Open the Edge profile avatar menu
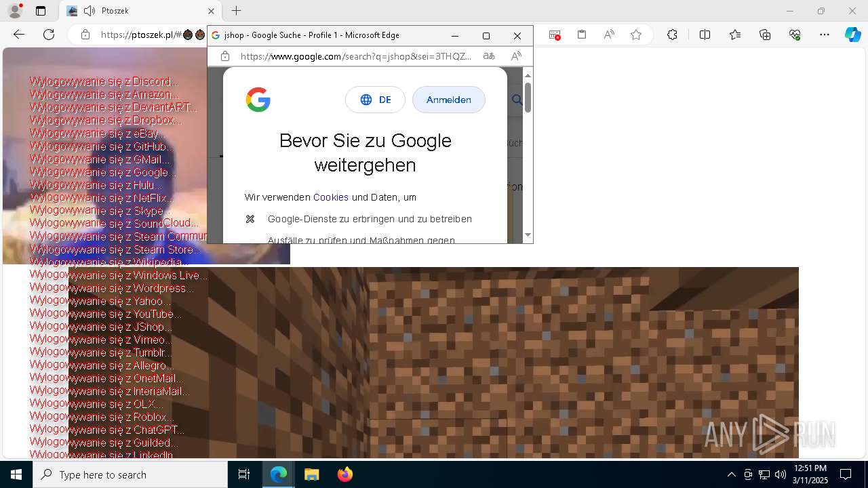This screenshot has height=488, width=868. [15, 11]
